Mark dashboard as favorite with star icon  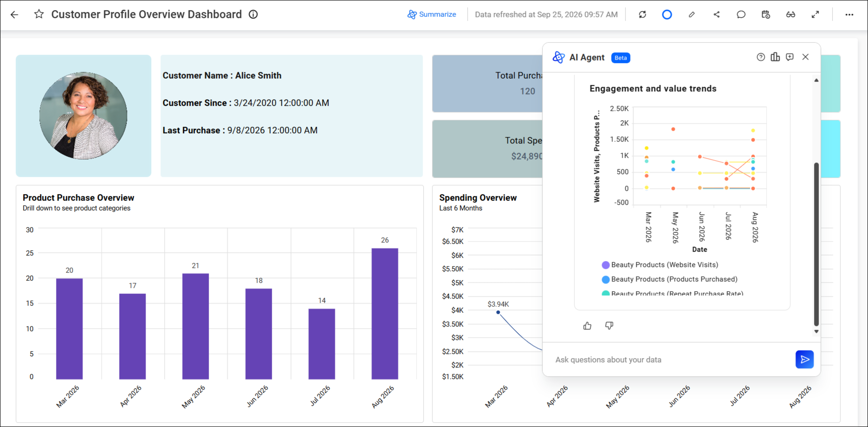[x=39, y=14]
